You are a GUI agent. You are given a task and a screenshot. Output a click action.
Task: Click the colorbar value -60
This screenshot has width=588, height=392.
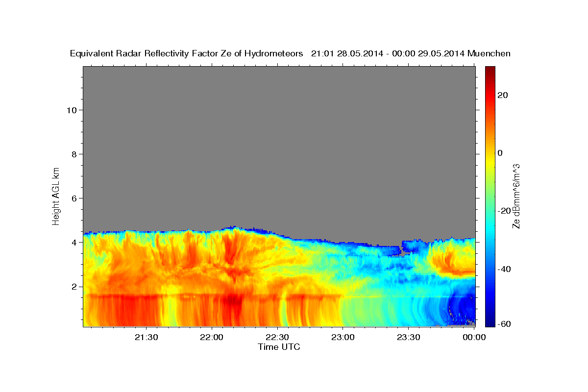point(505,324)
